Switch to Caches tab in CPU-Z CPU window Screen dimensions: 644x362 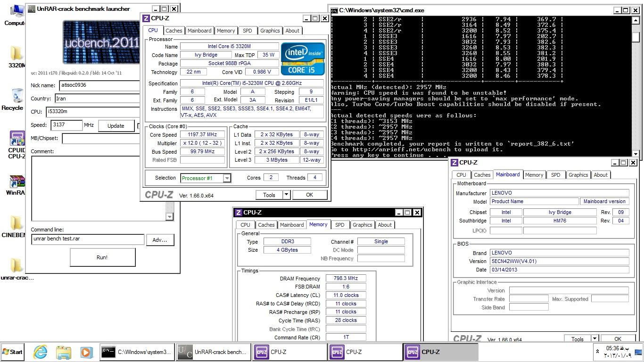(174, 31)
